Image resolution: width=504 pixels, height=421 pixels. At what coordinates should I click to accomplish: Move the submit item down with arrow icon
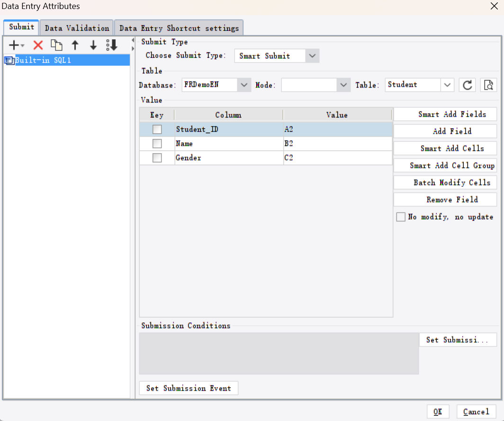tap(93, 45)
